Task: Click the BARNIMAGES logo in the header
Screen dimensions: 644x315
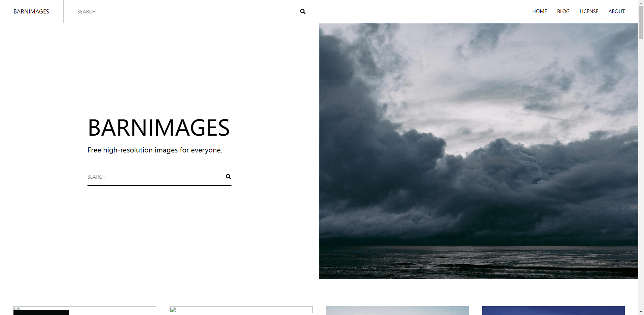Action: [31, 11]
